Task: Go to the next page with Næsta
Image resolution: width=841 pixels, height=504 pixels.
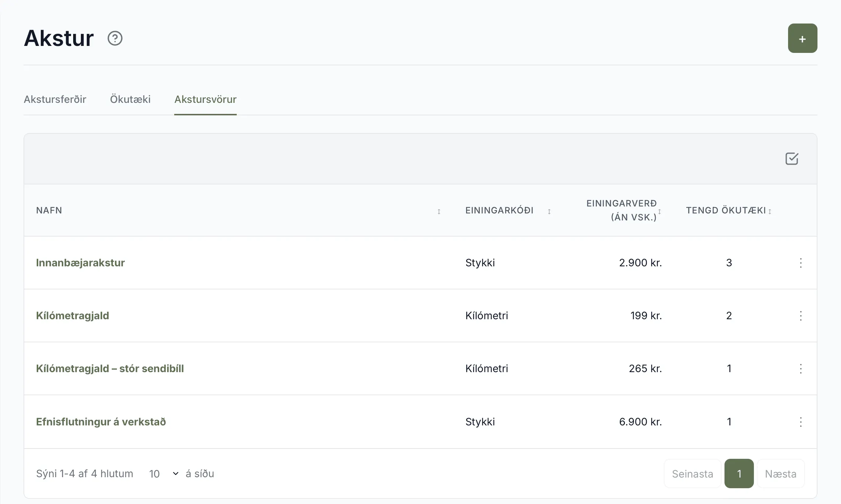Action: click(x=781, y=474)
